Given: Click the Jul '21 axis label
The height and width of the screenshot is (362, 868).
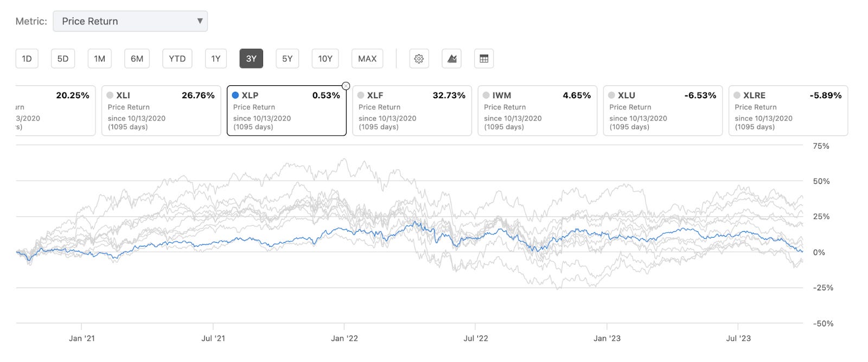Looking at the screenshot, I should click(213, 338).
